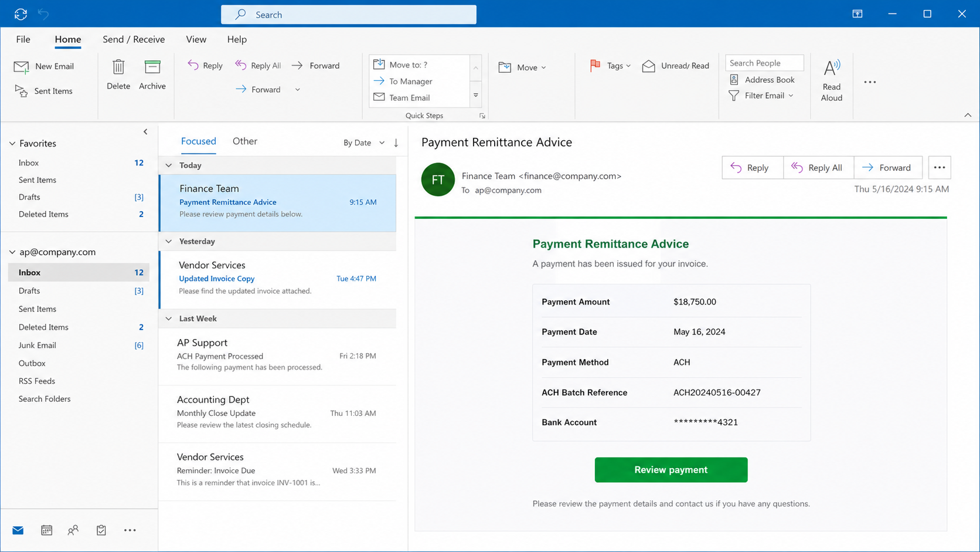
Task: Collapse the Yesterday message group
Action: pos(169,241)
